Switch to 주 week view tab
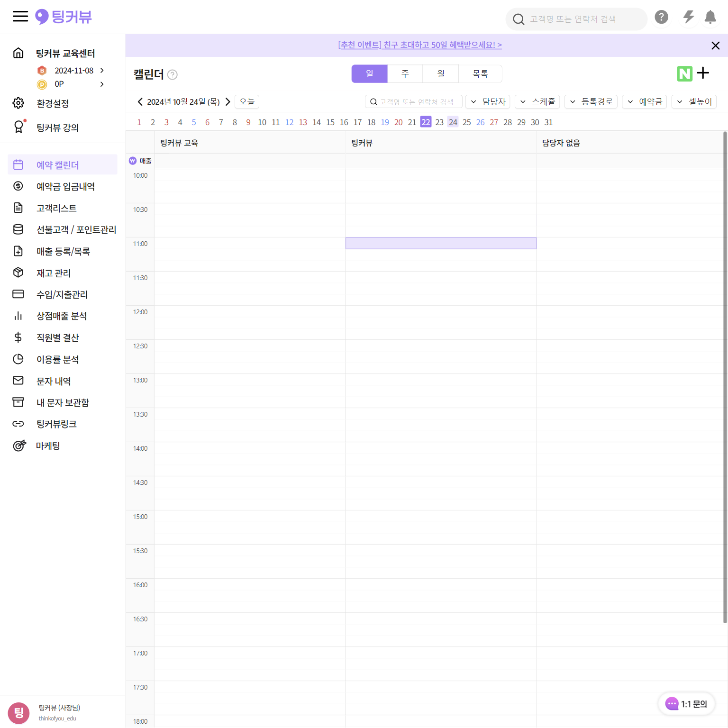Screen dimensions: 728x728 pyautogui.click(x=405, y=74)
